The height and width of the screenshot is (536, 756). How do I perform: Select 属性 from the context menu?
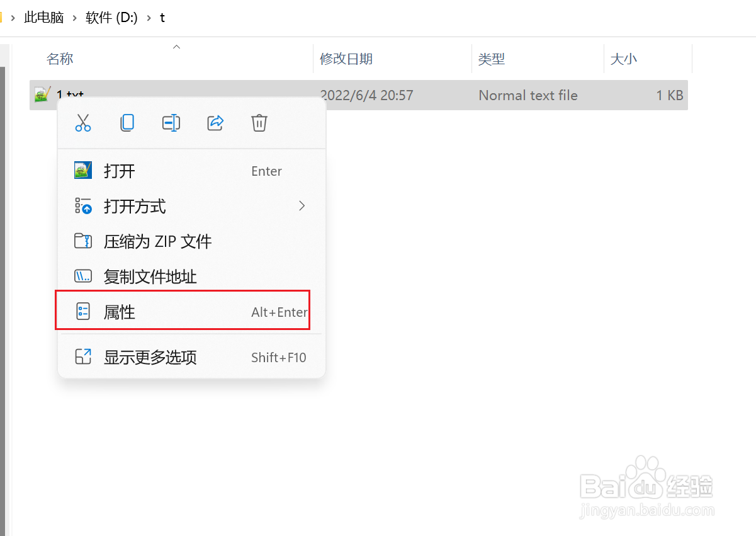pos(119,311)
